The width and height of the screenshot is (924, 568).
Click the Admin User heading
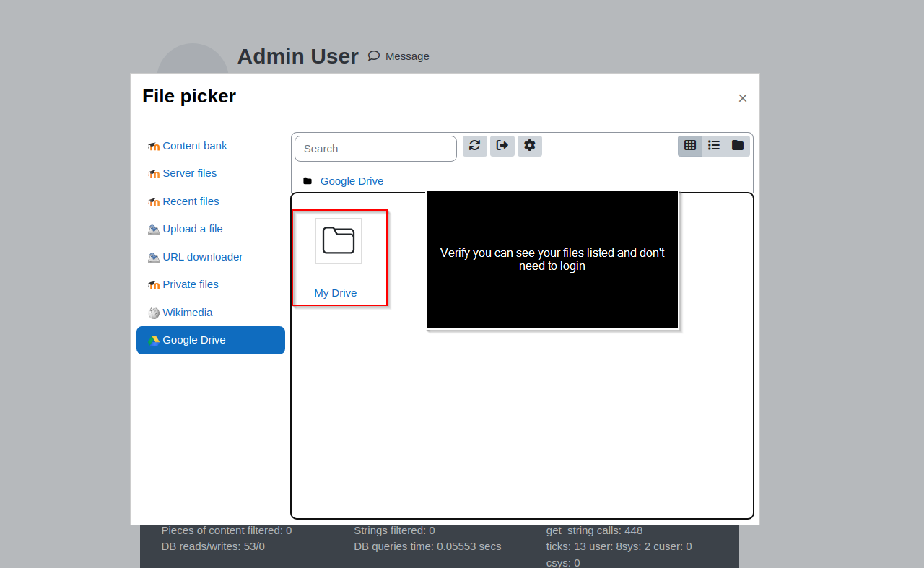pyautogui.click(x=298, y=56)
